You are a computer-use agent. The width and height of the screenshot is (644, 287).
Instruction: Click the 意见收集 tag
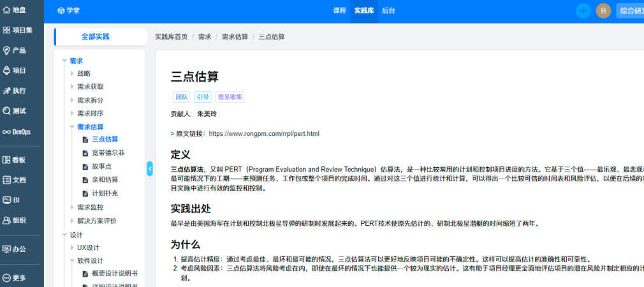click(230, 97)
